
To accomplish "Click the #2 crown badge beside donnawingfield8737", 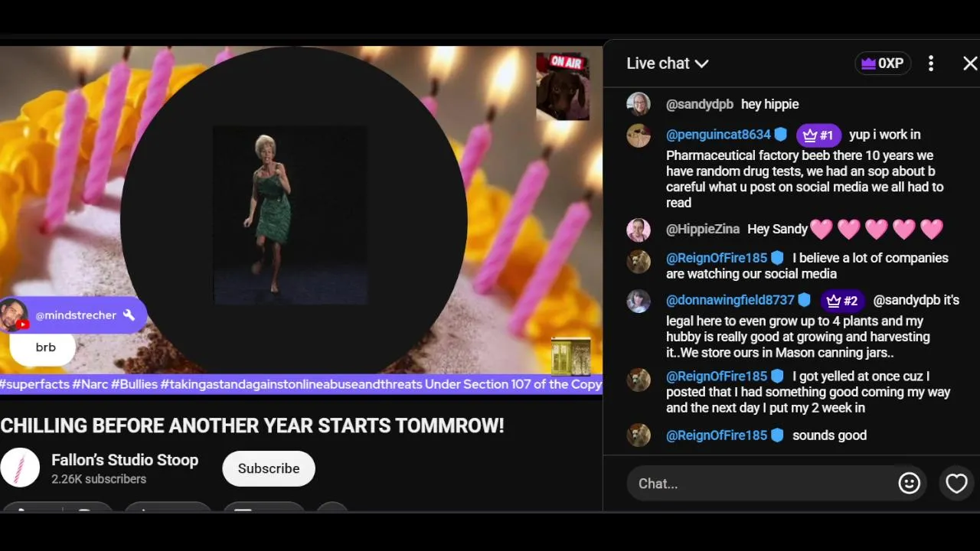I will point(842,301).
